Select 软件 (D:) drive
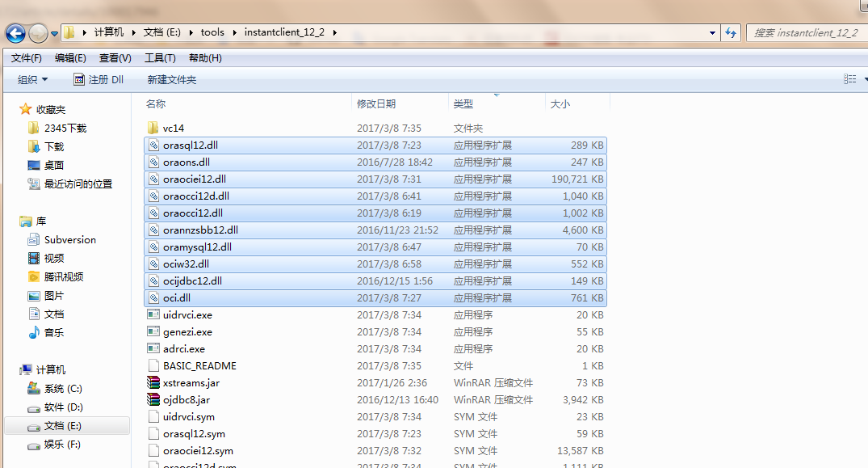The height and width of the screenshot is (468, 868). [x=56, y=407]
